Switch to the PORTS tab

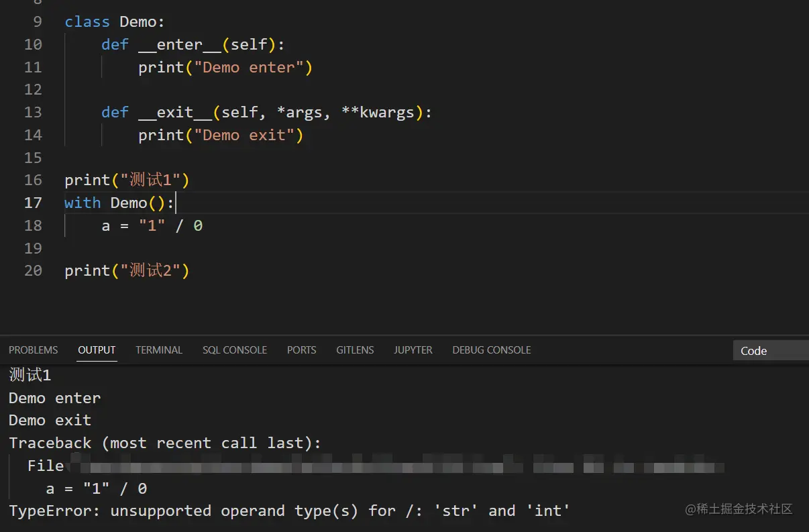pos(302,350)
